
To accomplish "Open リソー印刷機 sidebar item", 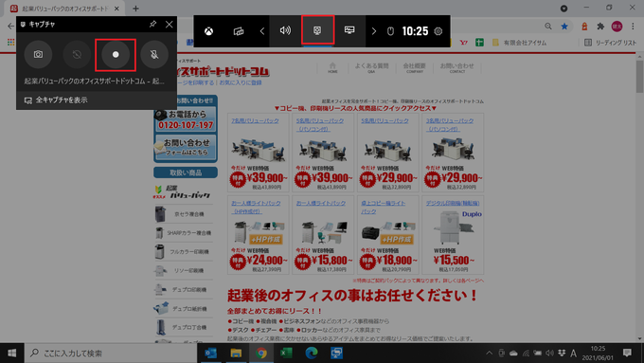I will (183, 270).
